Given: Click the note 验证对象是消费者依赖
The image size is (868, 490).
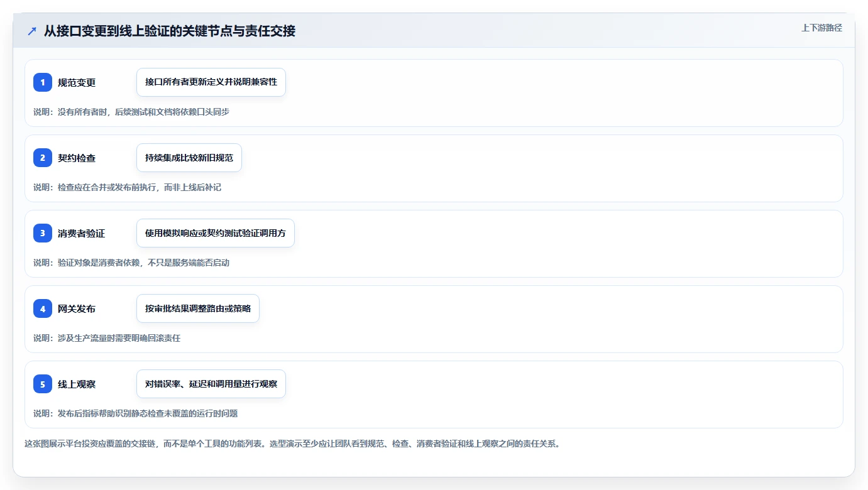Looking at the screenshot, I should pyautogui.click(x=131, y=263).
